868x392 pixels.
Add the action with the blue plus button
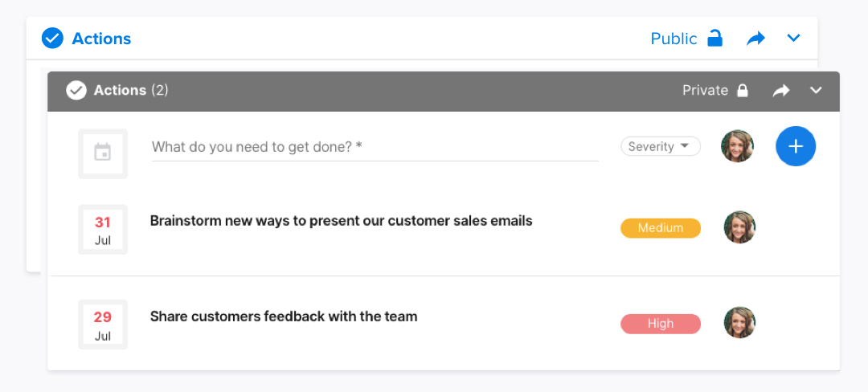[796, 146]
